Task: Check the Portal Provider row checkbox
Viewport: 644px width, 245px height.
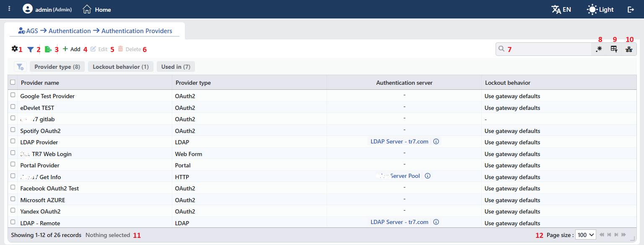Action: tap(13, 164)
